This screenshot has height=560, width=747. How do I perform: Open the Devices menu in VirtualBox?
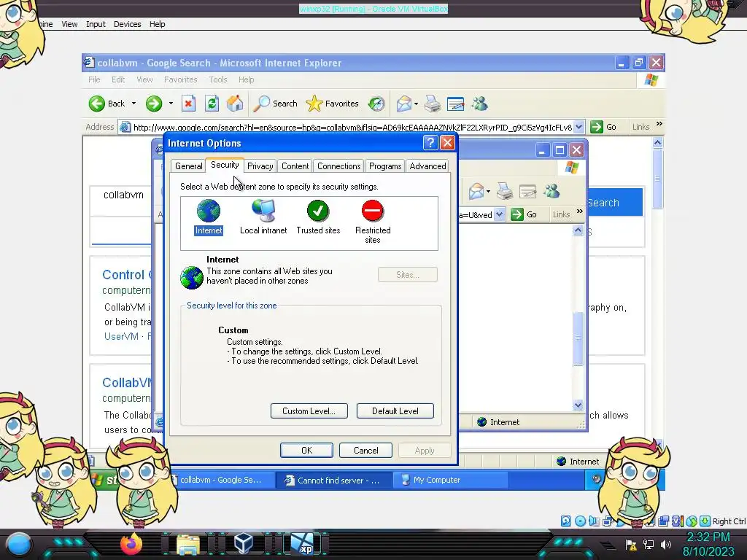pyautogui.click(x=127, y=24)
